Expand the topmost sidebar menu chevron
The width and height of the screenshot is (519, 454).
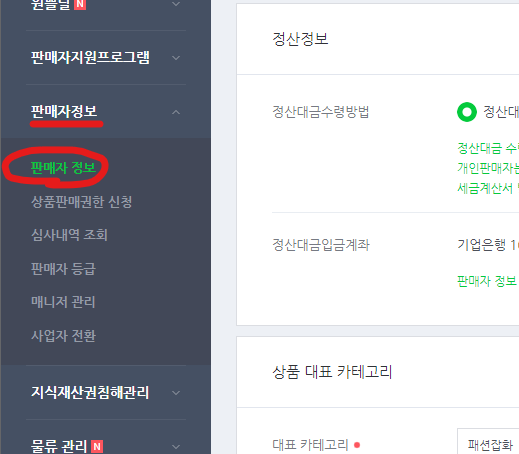[176, 4]
